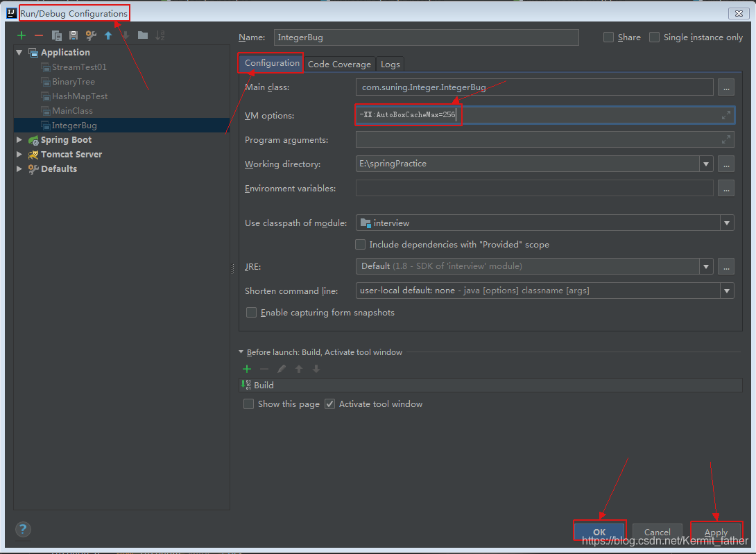
Task: Enable the Share checkbox
Action: point(608,37)
